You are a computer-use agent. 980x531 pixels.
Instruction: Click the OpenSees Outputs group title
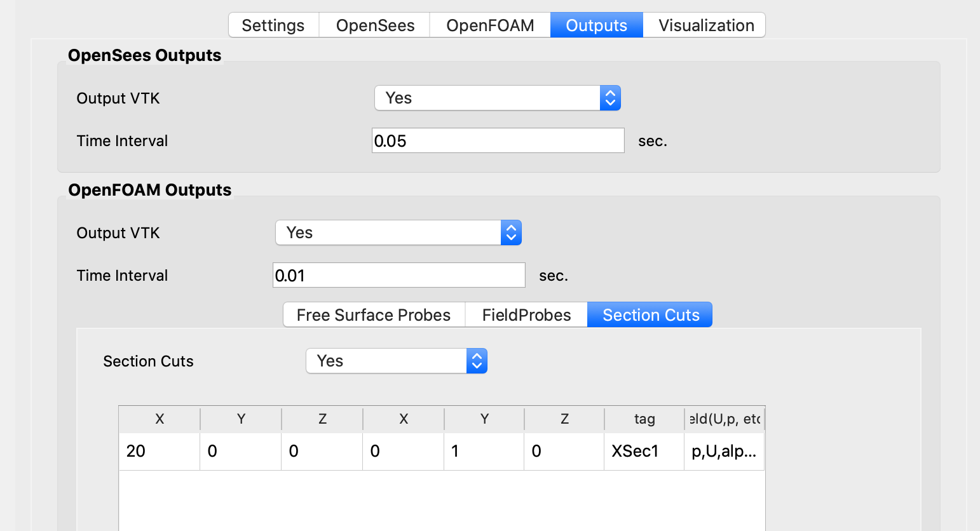[x=145, y=55]
